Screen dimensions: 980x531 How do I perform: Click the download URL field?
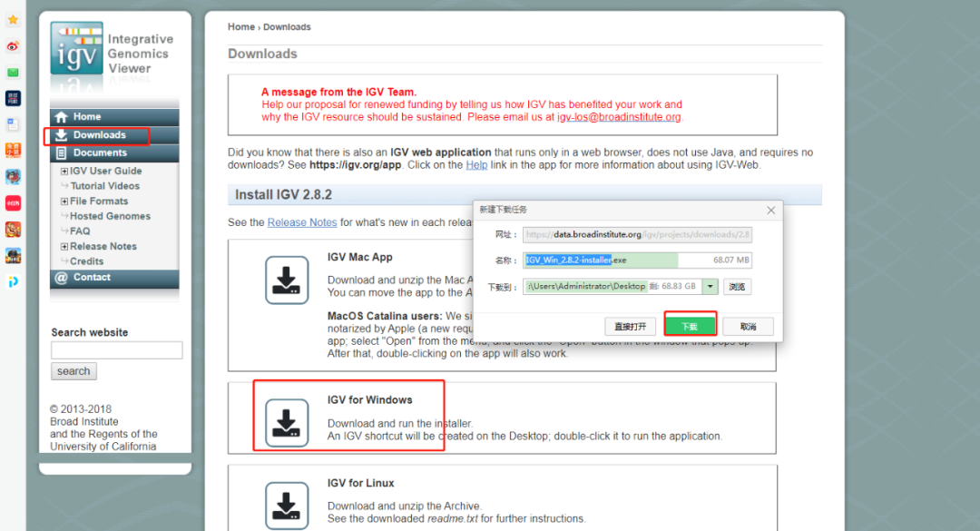[x=637, y=234]
